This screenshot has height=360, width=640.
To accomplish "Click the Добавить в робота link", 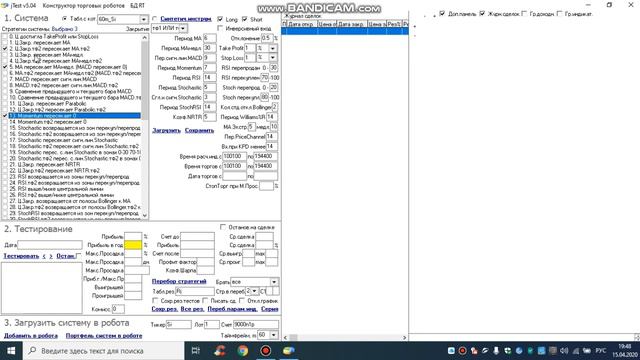I will click(x=31, y=336).
